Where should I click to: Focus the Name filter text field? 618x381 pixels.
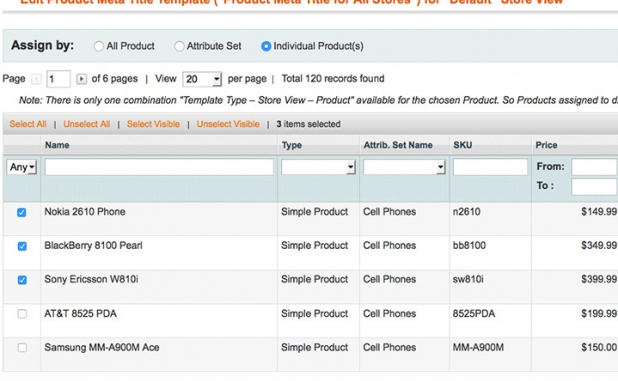tap(159, 167)
